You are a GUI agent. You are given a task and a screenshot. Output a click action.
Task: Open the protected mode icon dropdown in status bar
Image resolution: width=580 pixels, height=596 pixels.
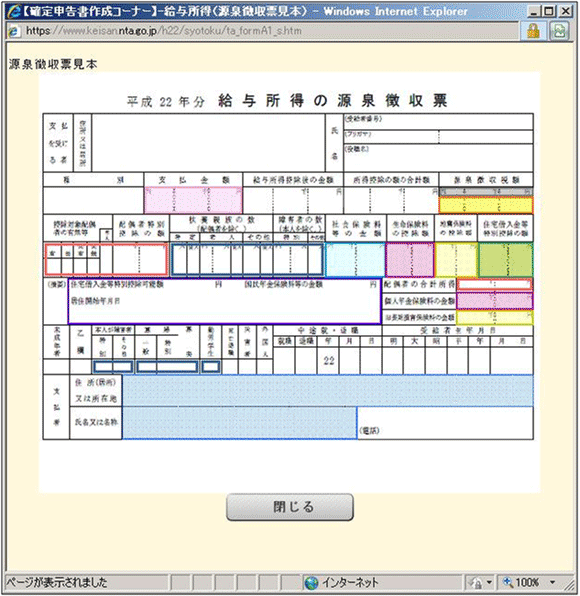click(489, 582)
